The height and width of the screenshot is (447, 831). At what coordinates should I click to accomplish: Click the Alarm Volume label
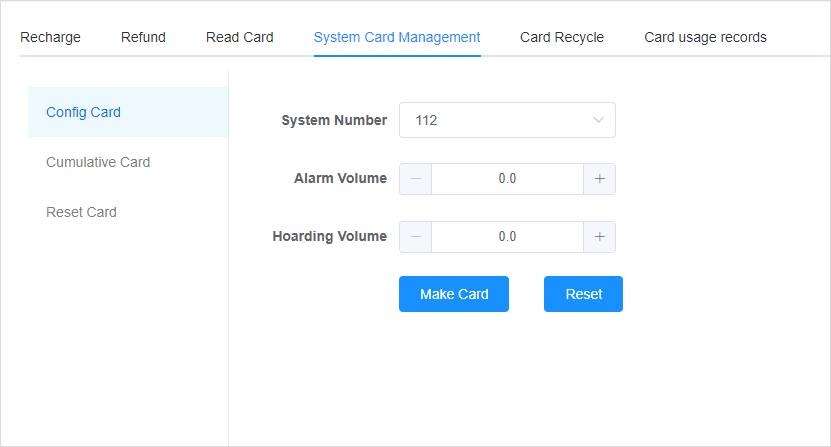point(340,178)
